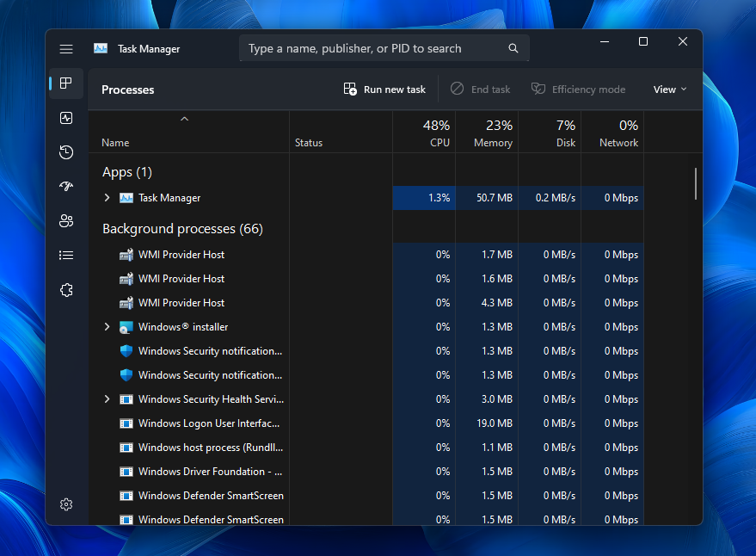The image size is (756, 556).
Task: Select Windows Driver Foundation process
Action: click(x=210, y=472)
